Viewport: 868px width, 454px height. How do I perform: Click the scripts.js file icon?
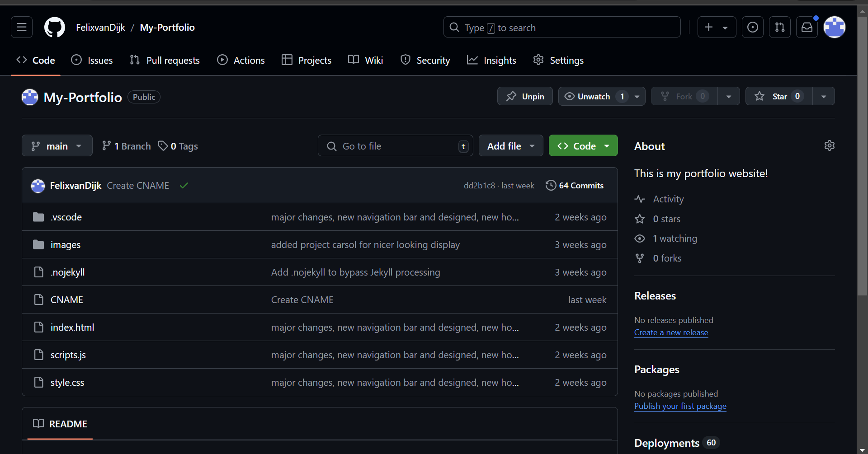[x=39, y=355]
